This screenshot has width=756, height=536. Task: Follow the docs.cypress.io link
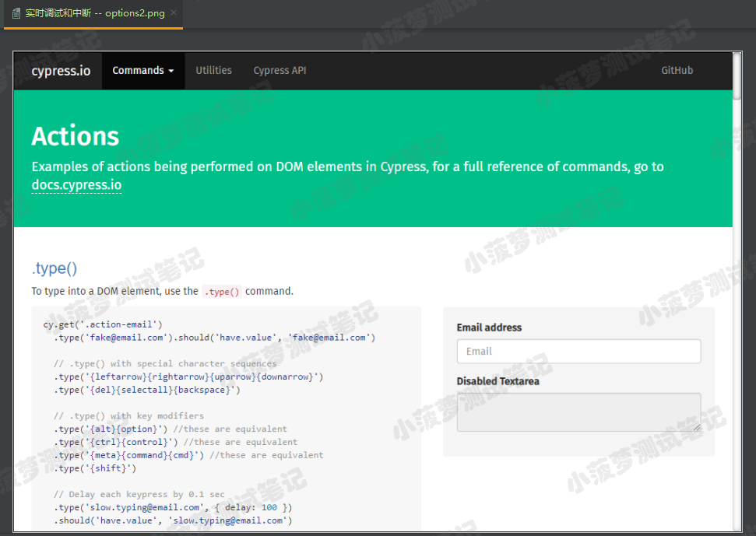click(76, 185)
